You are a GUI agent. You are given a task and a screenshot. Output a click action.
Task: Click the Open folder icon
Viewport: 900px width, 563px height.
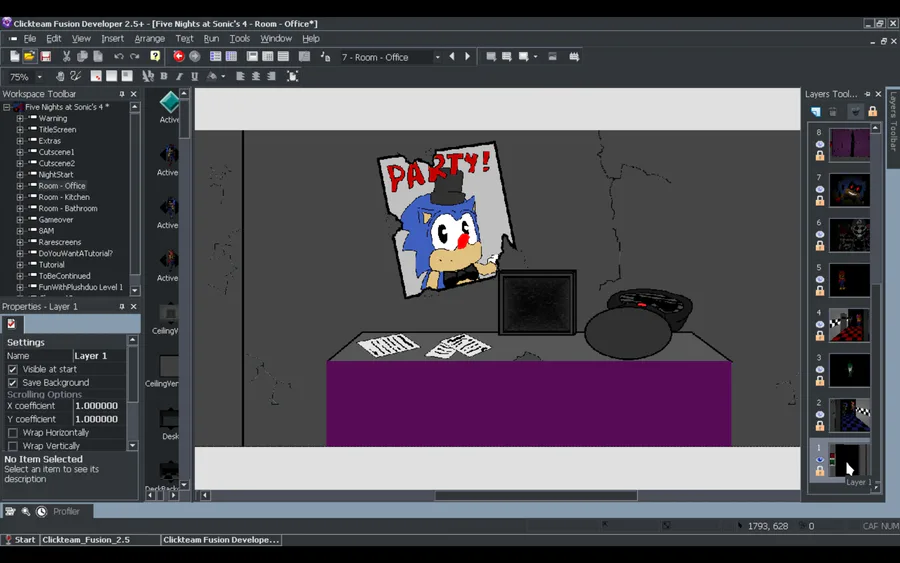pyautogui.click(x=29, y=56)
